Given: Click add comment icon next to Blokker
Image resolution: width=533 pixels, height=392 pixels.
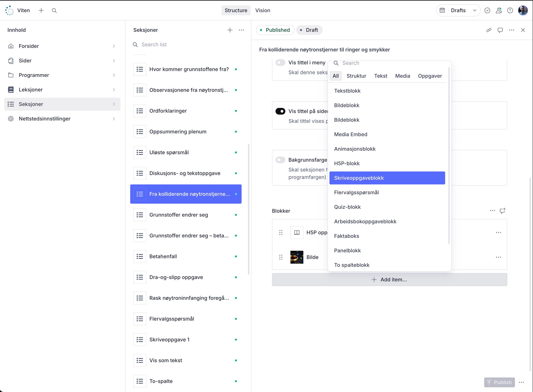Looking at the screenshot, I should (x=502, y=211).
